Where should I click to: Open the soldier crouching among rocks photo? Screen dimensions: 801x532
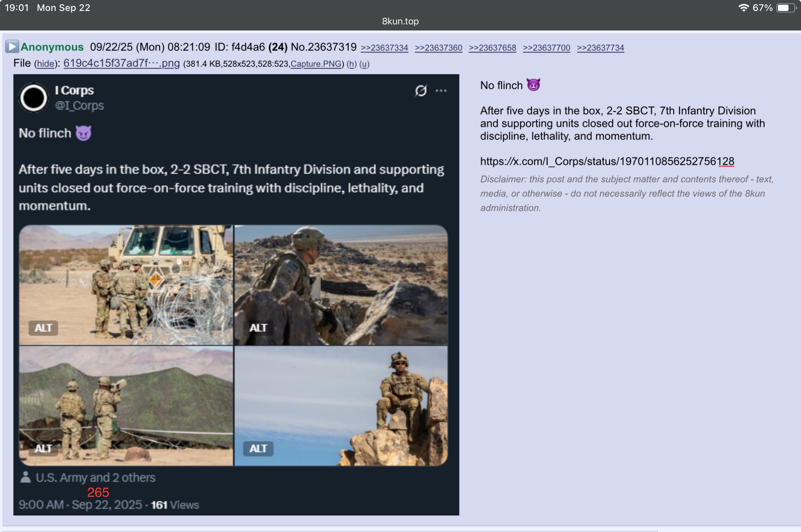pos(341,285)
